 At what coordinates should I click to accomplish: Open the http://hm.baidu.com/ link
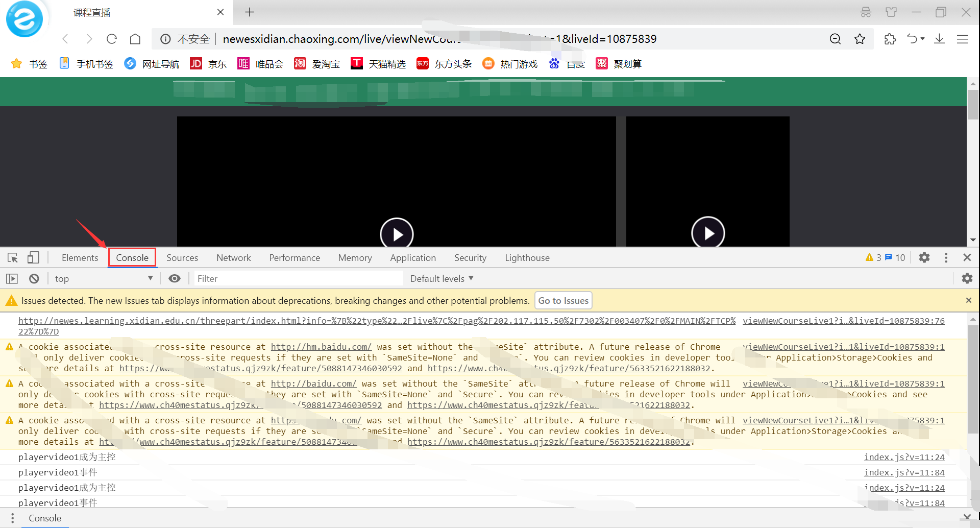pyautogui.click(x=321, y=347)
